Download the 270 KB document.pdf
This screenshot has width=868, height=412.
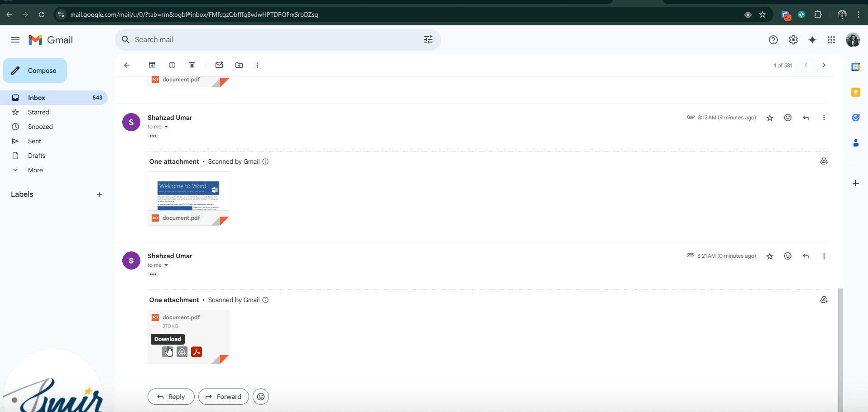click(168, 352)
